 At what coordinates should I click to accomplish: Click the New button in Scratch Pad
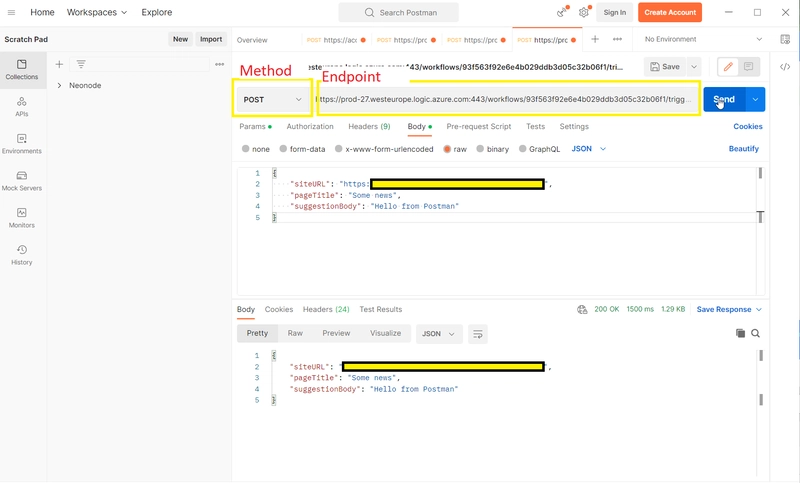pos(180,39)
